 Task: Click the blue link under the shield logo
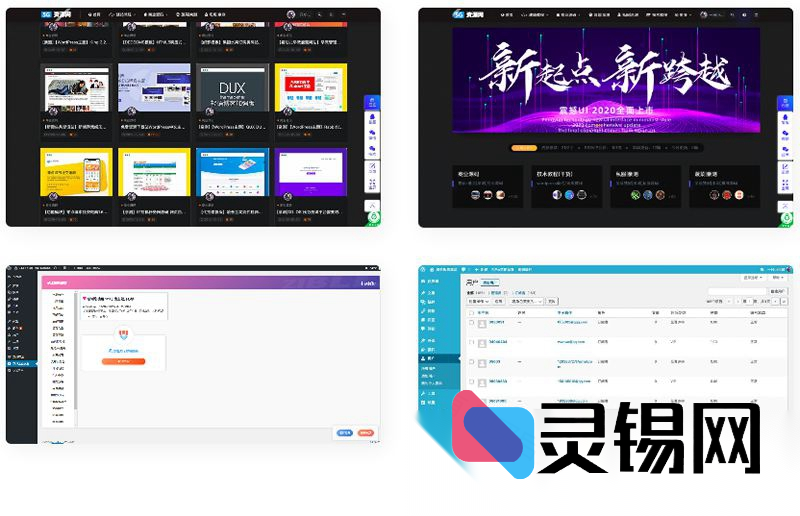tap(123, 351)
